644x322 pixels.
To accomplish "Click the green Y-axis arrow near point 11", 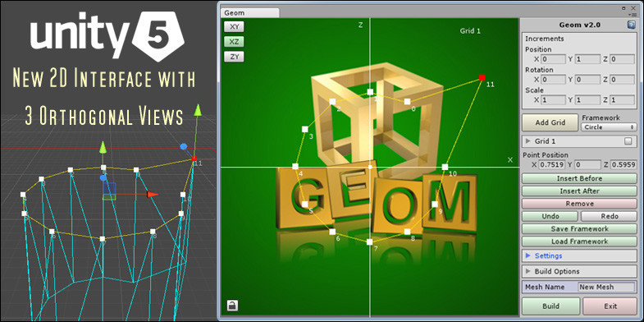I will point(198,110).
